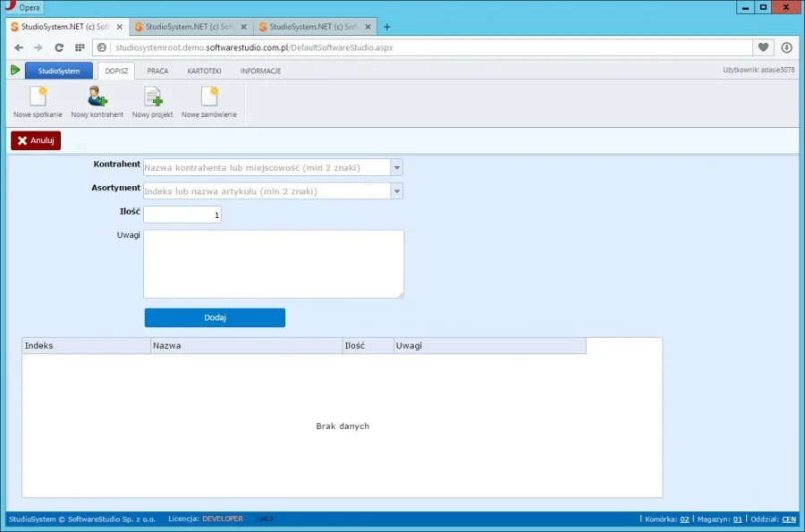Select the KARTOTEKI tab
Screen dimensions: 805x532
(x=204, y=71)
